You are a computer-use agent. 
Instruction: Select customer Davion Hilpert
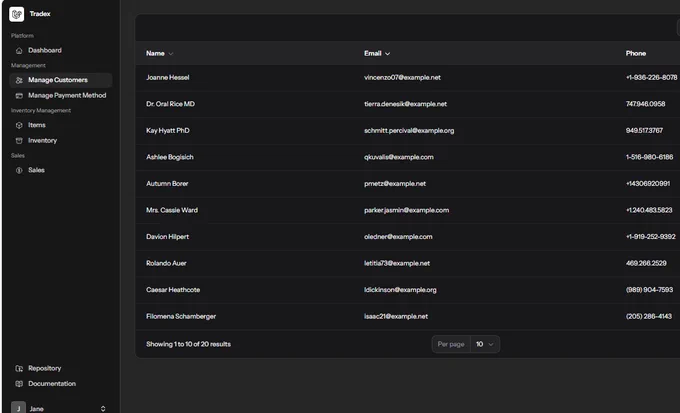pos(167,236)
